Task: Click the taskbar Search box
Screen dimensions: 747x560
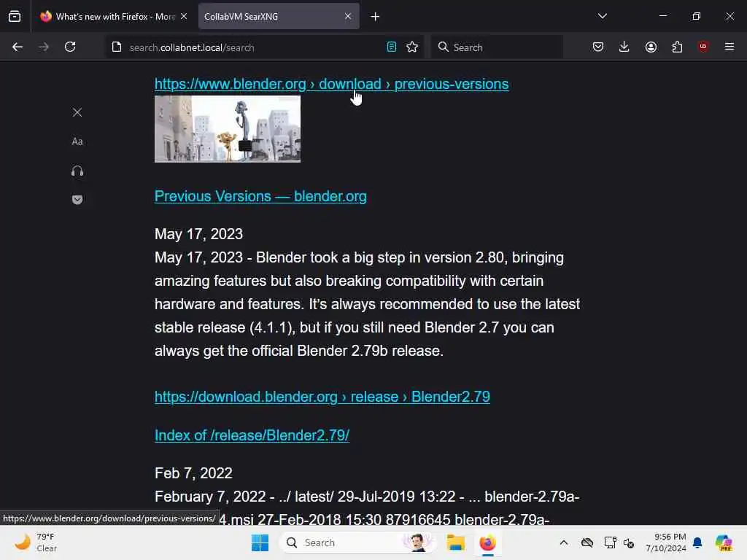Action: click(357, 542)
